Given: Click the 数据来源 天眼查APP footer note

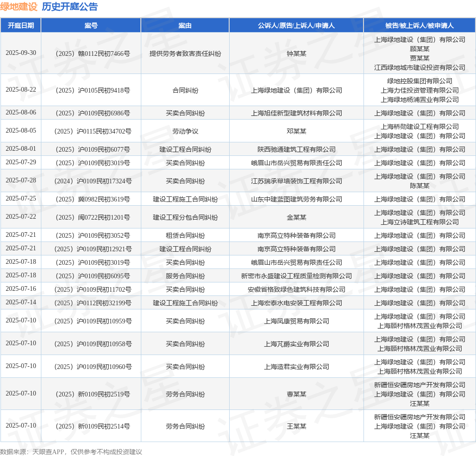Looking at the screenshot, I should (71, 452).
